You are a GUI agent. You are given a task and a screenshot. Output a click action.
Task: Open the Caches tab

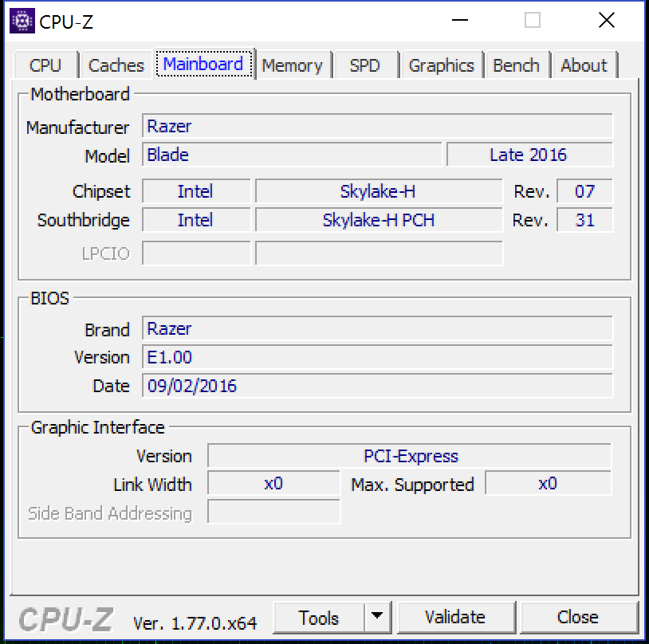coord(116,65)
